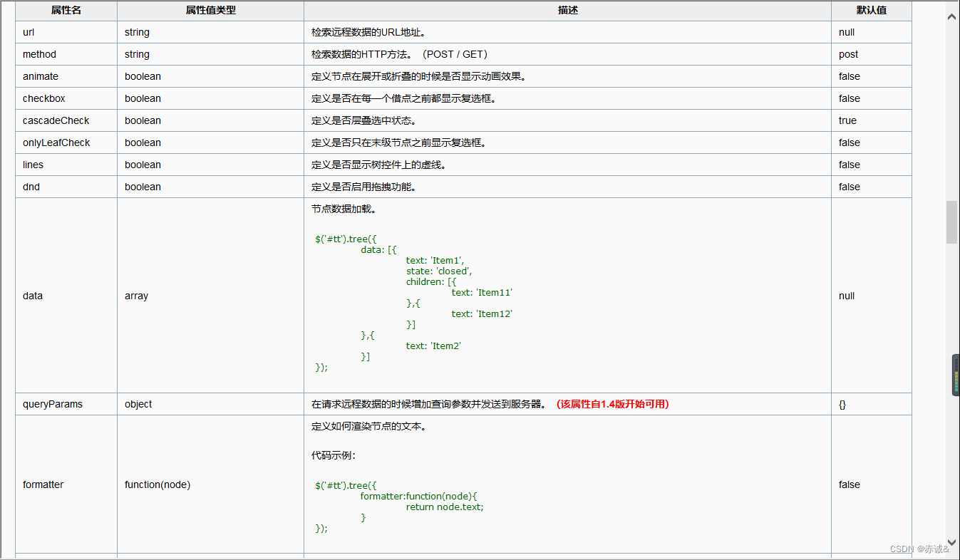Click the code line state: 'closed',

coord(439,271)
